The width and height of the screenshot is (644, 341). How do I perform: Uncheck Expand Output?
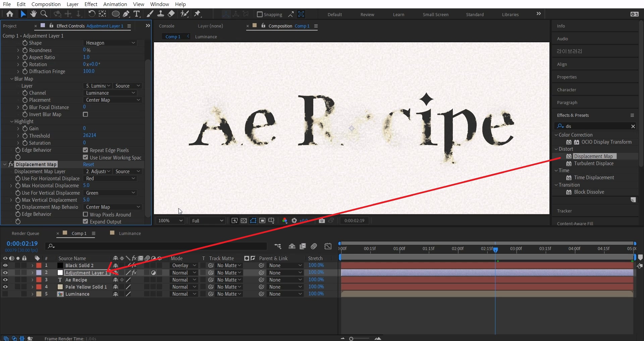86,222
